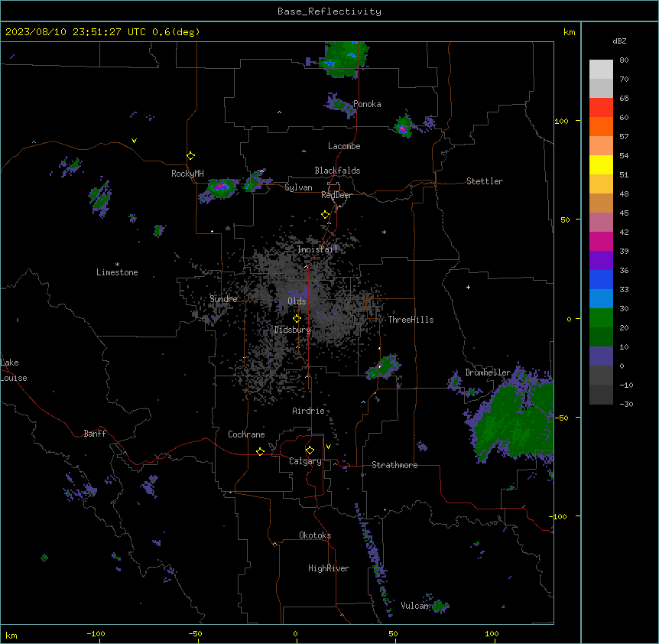Click the Ponoka city label
The height and width of the screenshot is (644, 659).
(x=367, y=104)
